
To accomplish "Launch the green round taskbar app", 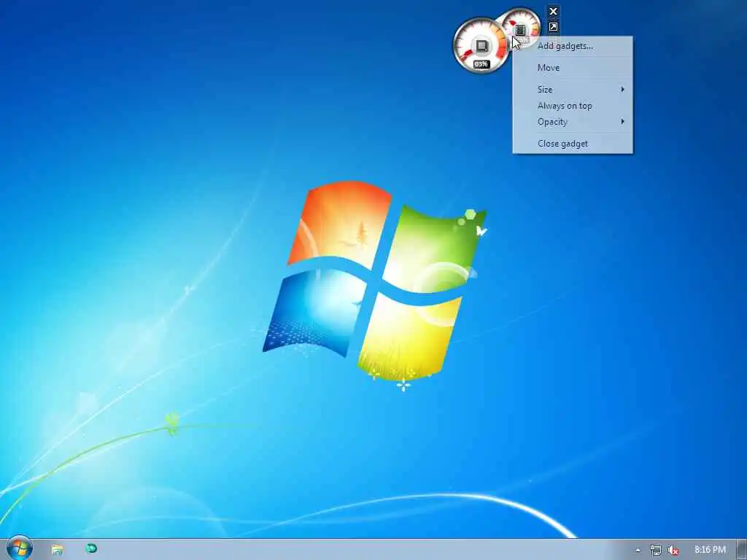I will [x=91, y=548].
